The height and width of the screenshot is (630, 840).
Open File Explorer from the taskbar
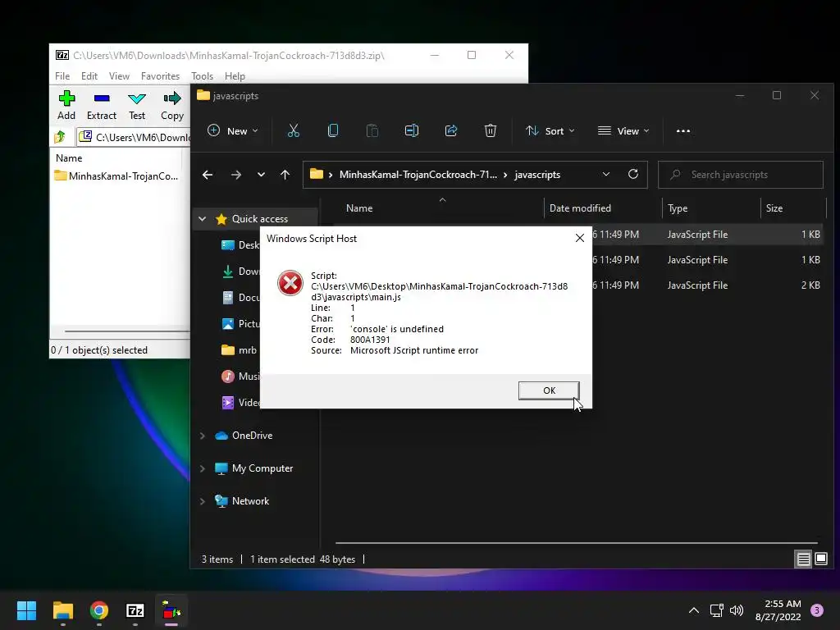62,610
